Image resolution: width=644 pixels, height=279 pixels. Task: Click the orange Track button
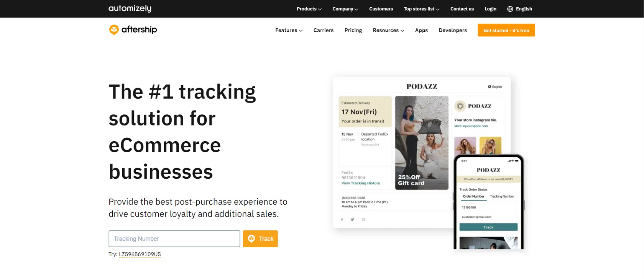[x=260, y=239]
